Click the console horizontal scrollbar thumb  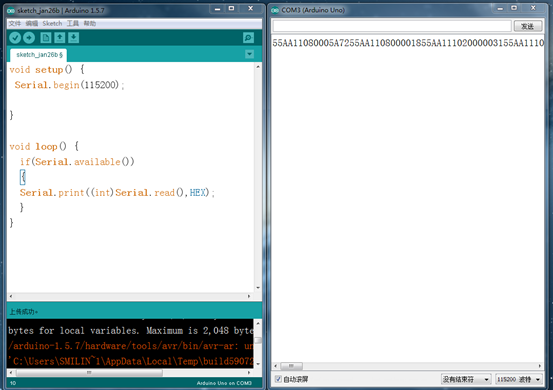point(89,372)
